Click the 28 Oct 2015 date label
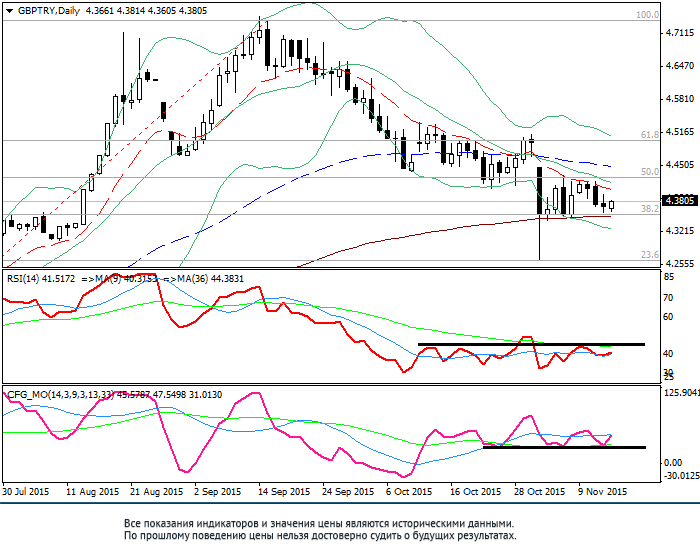This screenshot has width=700, height=552. click(540, 492)
